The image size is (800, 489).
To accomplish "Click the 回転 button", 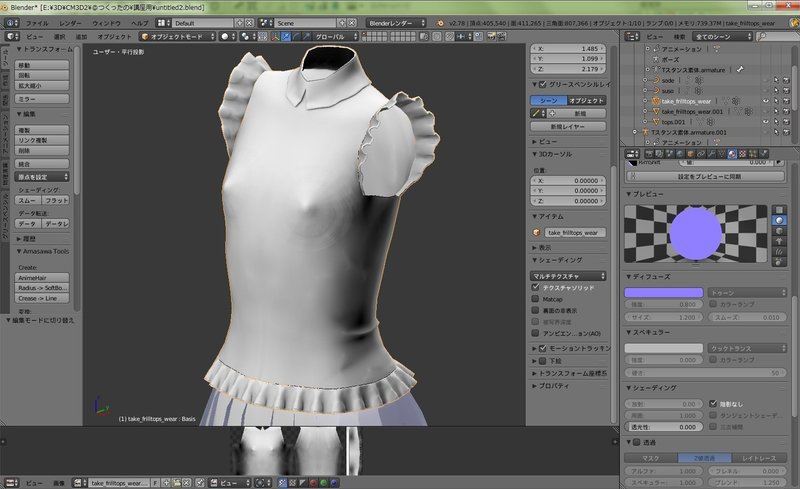I will (42, 76).
